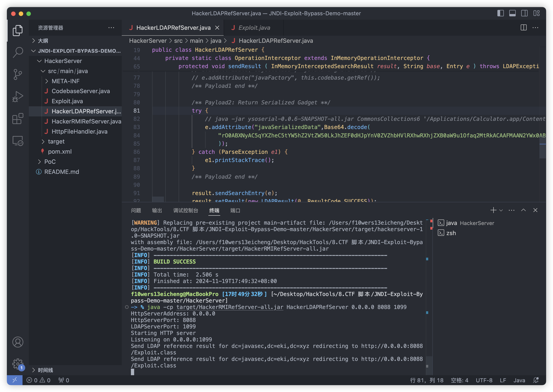This screenshot has width=553, height=392.
Task: Open editor More Actions ellipsis
Action: click(535, 27)
